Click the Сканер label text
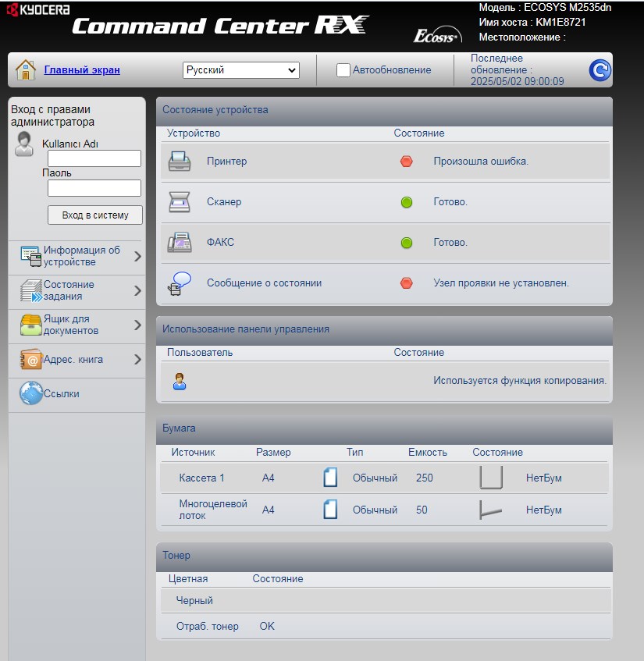Image resolution: width=644 pixels, height=661 pixels. coord(224,202)
